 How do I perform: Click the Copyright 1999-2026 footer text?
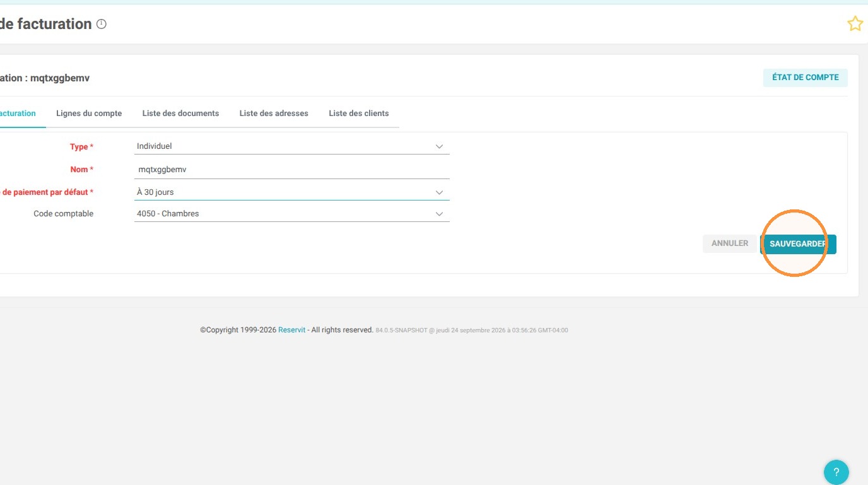[x=238, y=330]
